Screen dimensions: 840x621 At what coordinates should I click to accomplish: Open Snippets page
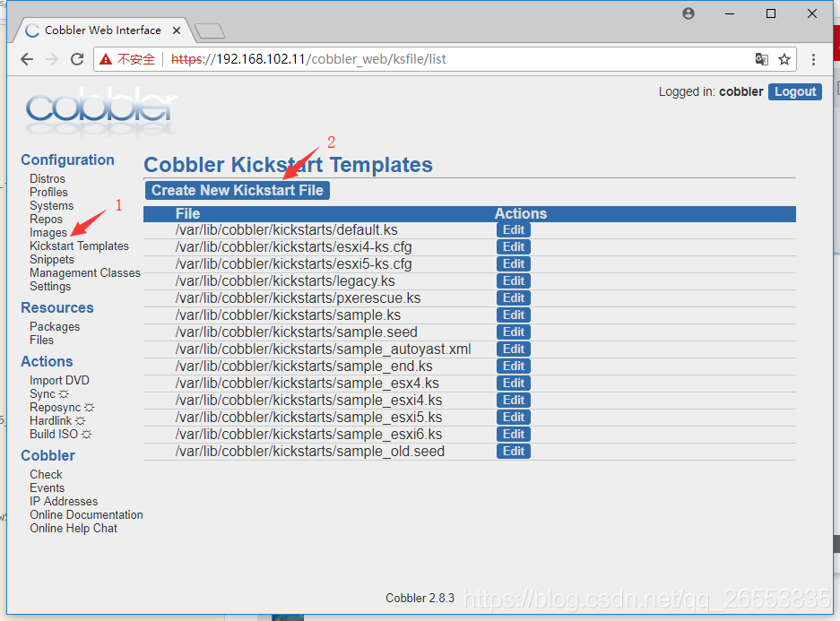pos(52,260)
